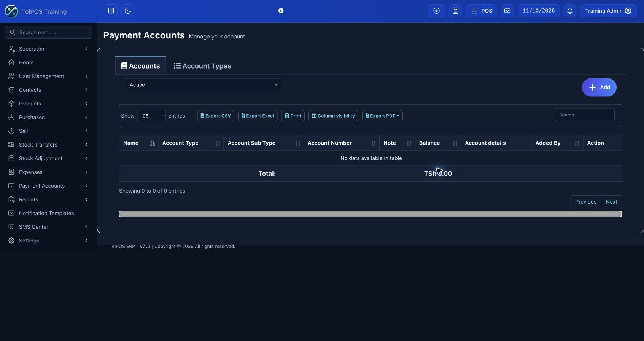Open the calculator icon in header
This screenshot has width=644, height=341.
(x=455, y=11)
